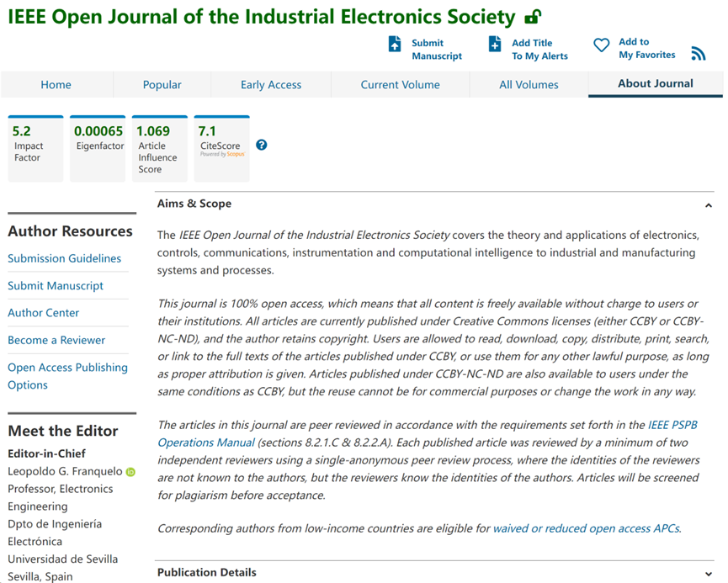The height and width of the screenshot is (583, 728).
Task: Click the open access padlock icon
Action: (532, 17)
